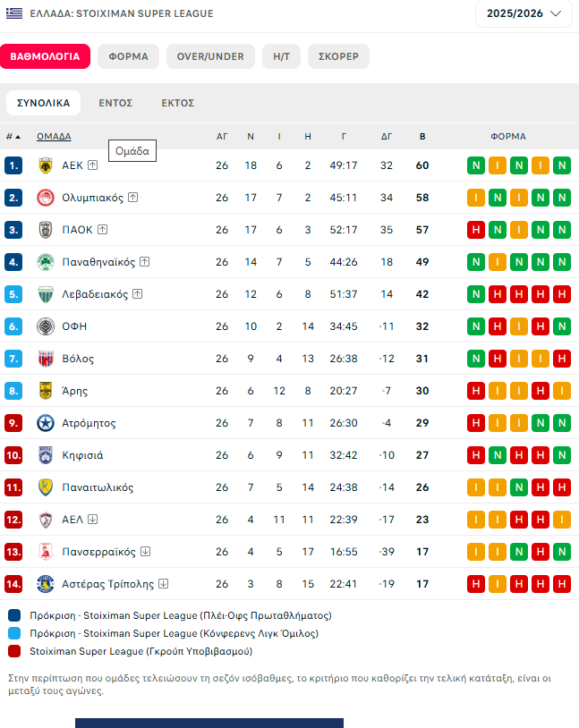Viewport: 579px width, 728px height.
Task: Select the OVER/UNDER tab
Action: coord(210,56)
